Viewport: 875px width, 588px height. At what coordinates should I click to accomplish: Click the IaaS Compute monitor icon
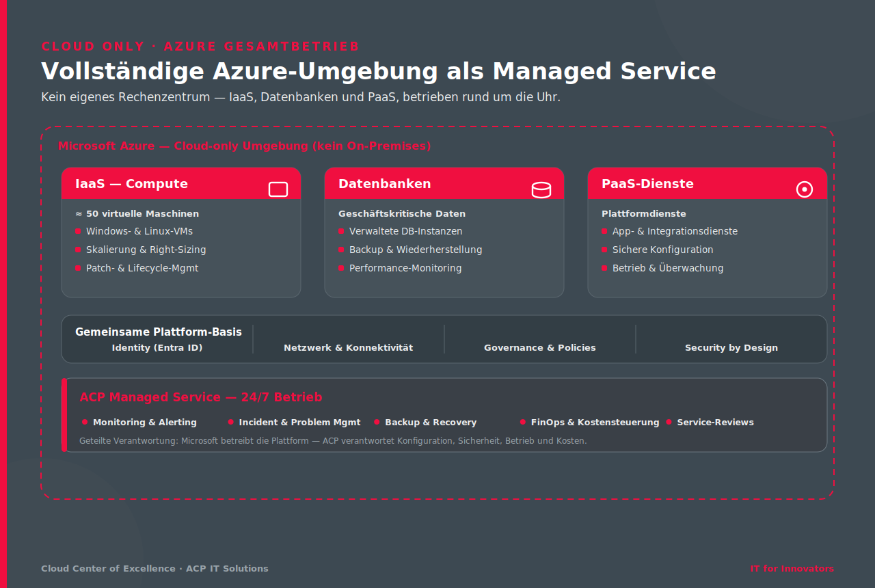click(278, 189)
